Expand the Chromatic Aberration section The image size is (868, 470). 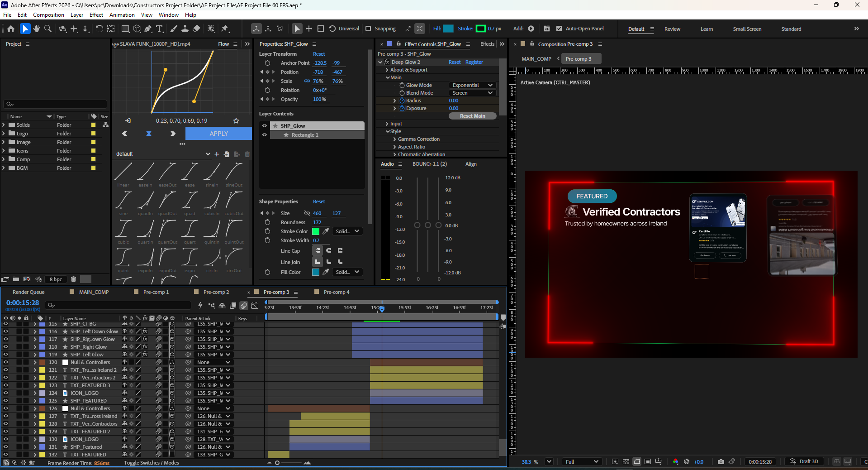[x=394, y=154]
